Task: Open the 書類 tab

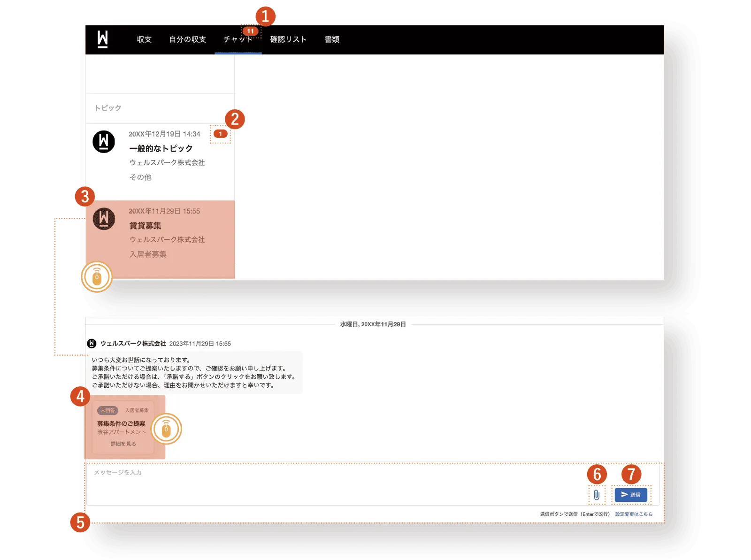Action: click(x=332, y=39)
